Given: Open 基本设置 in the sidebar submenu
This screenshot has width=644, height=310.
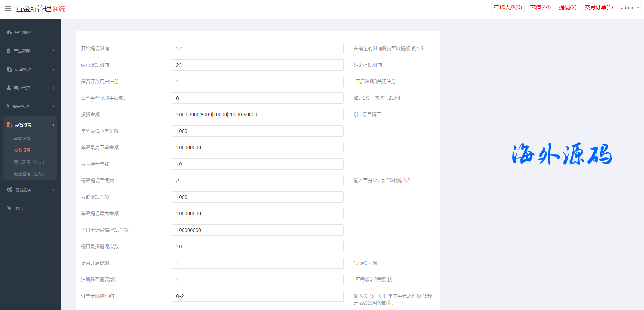Looking at the screenshot, I should click(22, 139).
